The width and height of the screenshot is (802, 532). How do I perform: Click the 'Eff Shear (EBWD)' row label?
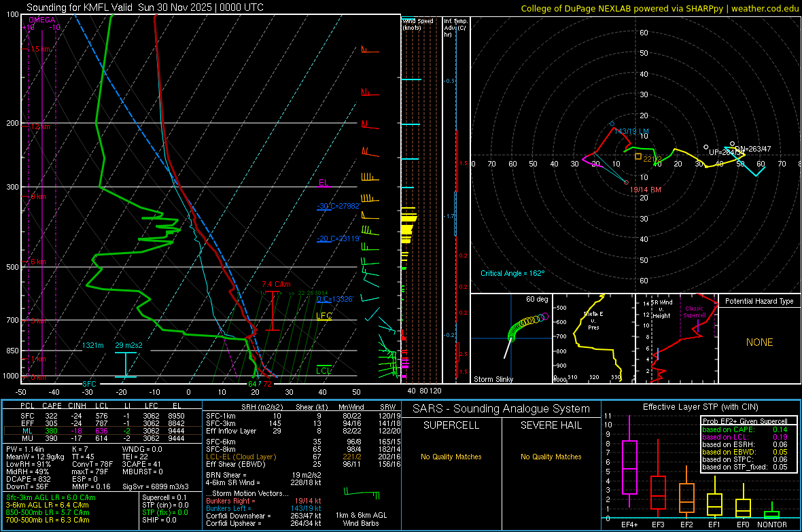tap(235, 464)
